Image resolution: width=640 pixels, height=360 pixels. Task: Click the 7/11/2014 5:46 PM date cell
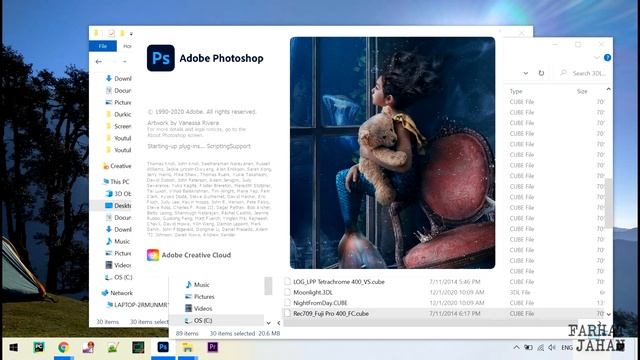[x=455, y=282]
